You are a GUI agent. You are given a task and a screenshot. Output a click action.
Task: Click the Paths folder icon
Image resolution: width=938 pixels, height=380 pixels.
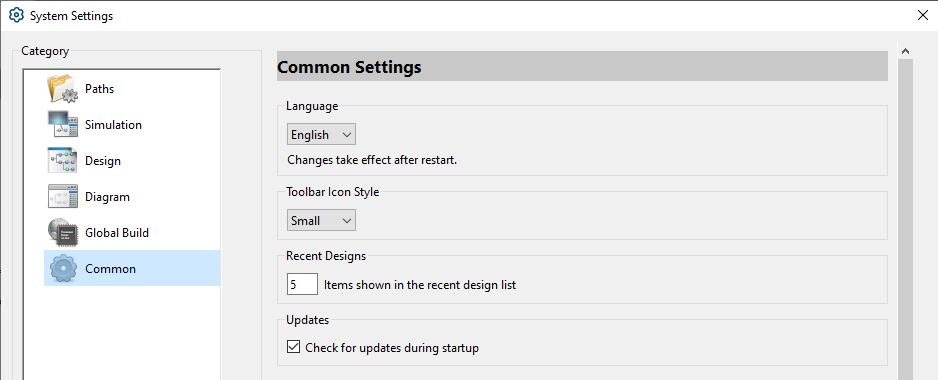click(63, 89)
